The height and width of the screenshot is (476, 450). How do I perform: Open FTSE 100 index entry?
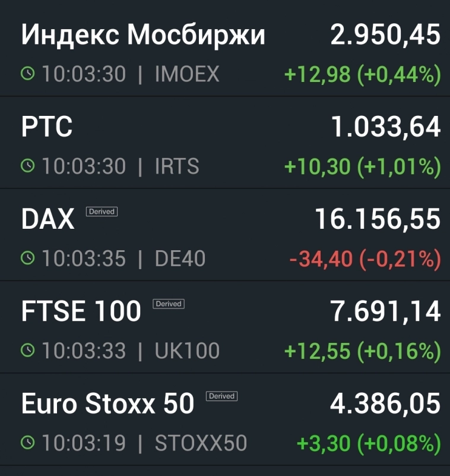pos(81,312)
